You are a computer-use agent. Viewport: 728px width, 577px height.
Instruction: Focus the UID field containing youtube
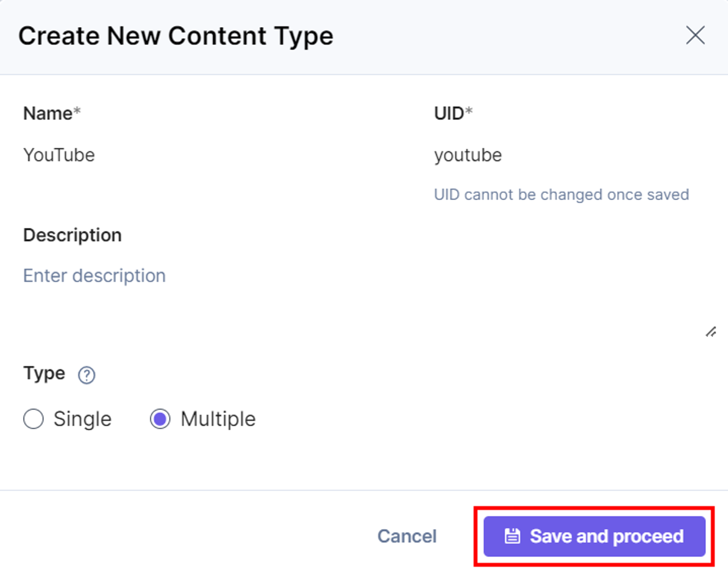coord(571,155)
